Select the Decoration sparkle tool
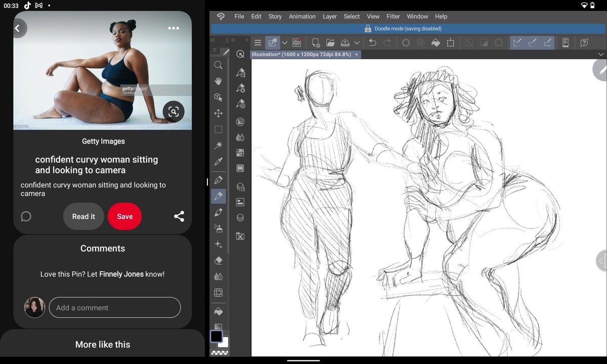 coord(218,245)
